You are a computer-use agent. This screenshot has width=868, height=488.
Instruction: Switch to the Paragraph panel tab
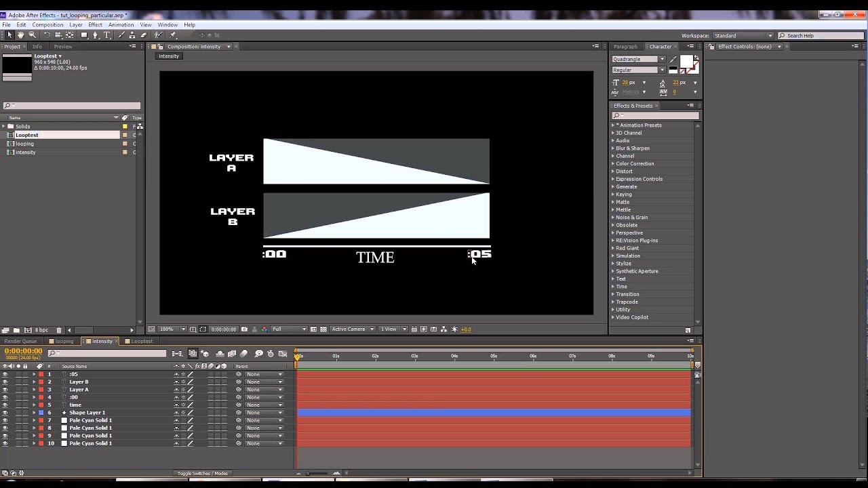[x=625, y=47]
